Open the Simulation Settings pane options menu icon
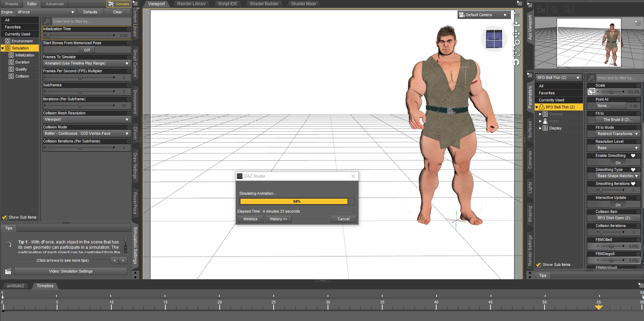644x321 pixels. coord(135,4)
